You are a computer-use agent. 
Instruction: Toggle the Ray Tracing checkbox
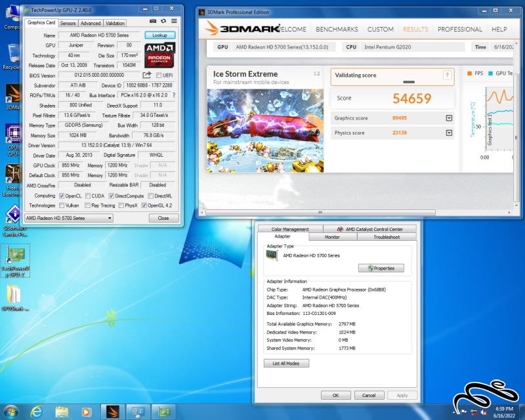point(88,205)
